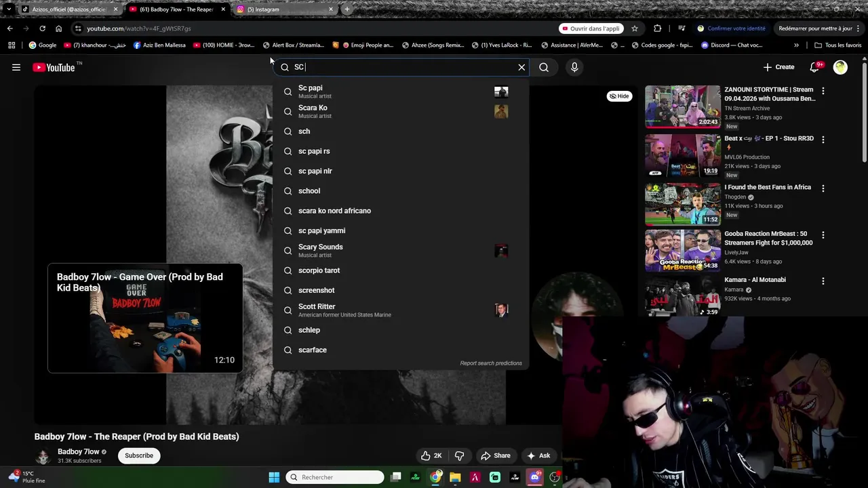The image size is (868, 488).
Task: Select 'sc papi yammi' suggestion
Action: 400,230
